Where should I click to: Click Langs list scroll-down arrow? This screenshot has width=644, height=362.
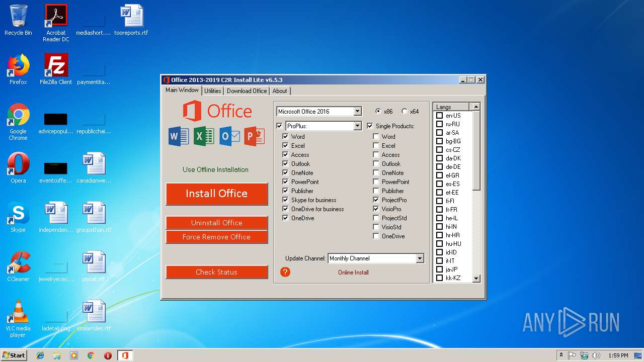click(476, 279)
